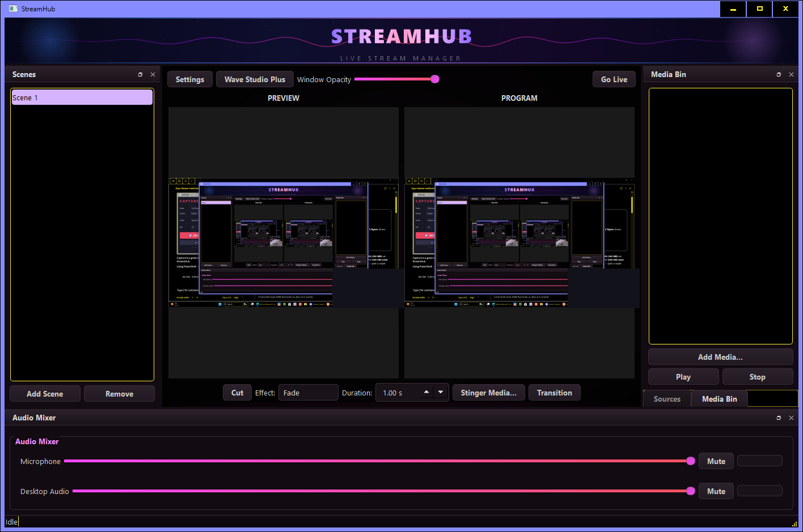Viewport: 803px width, 532px height.
Task: Open the Effect combo box showing Fade
Action: 308,393
